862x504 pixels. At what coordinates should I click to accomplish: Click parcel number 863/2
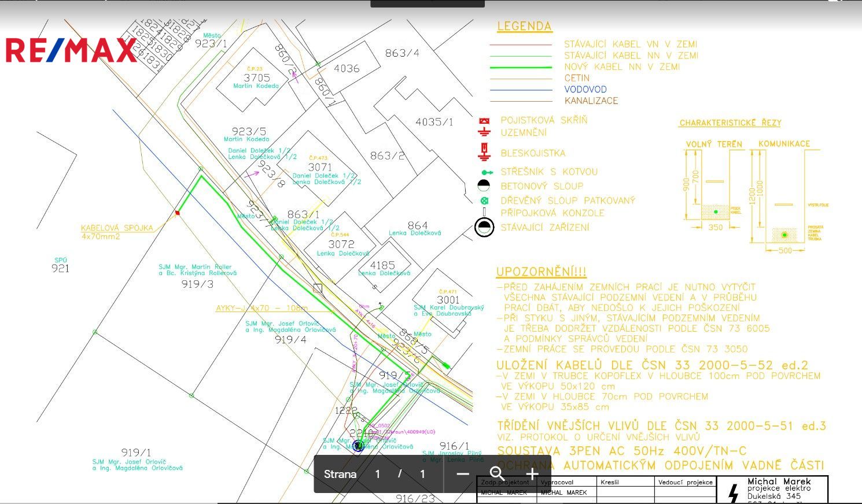388,155
